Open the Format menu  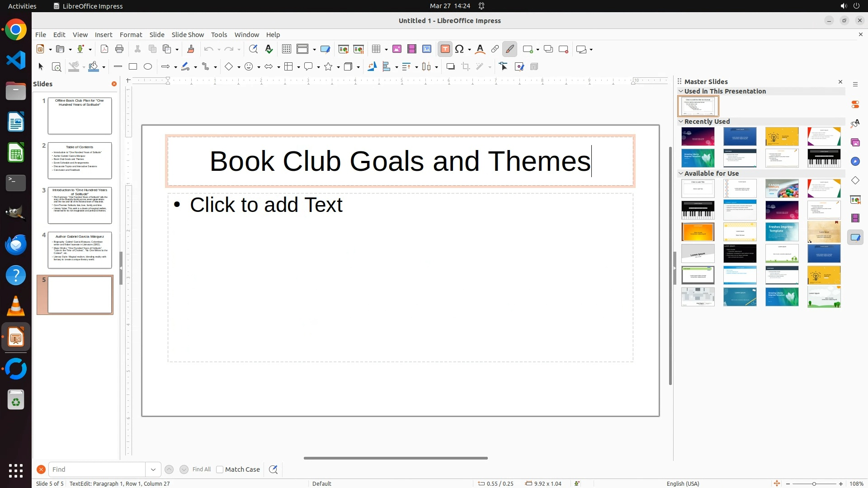click(x=131, y=35)
